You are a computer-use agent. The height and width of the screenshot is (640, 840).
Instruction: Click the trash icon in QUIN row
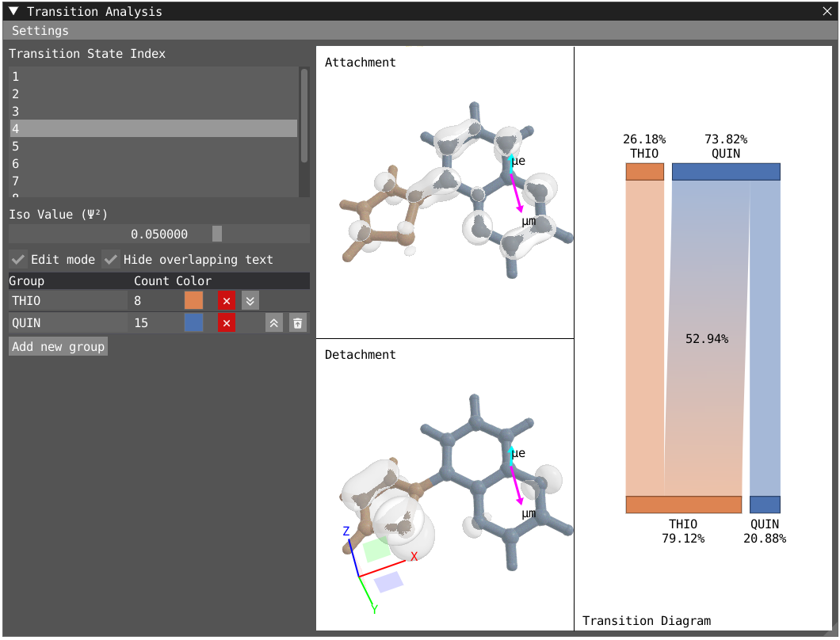297,323
